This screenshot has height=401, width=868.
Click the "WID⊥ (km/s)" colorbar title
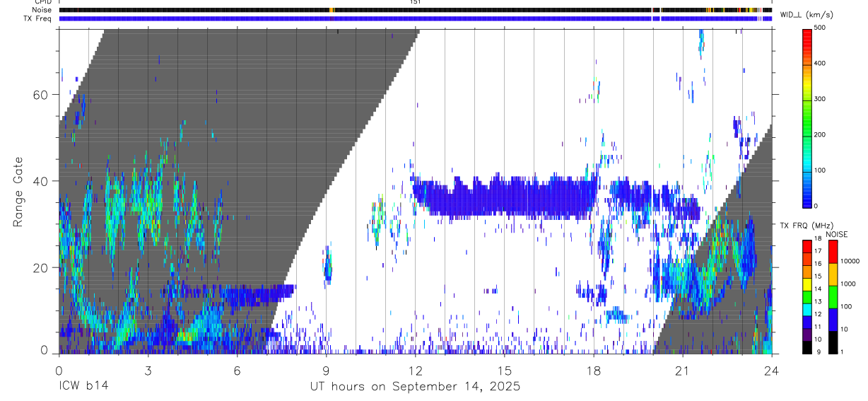pos(806,15)
